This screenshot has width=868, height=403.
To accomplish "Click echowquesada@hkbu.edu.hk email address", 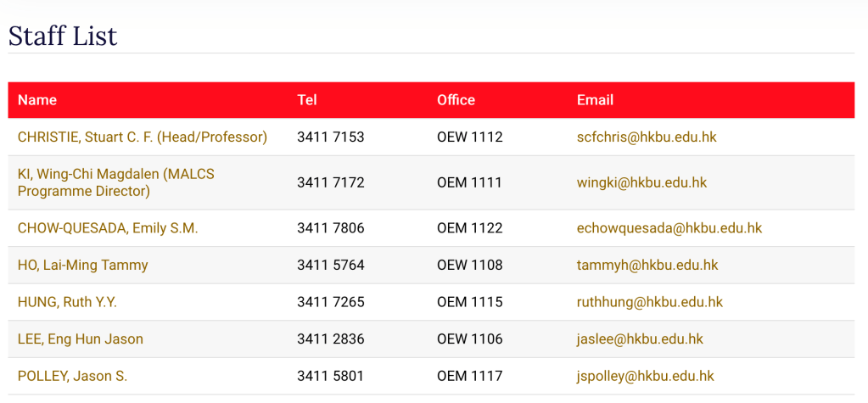I will pyautogui.click(x=669, y=228).
